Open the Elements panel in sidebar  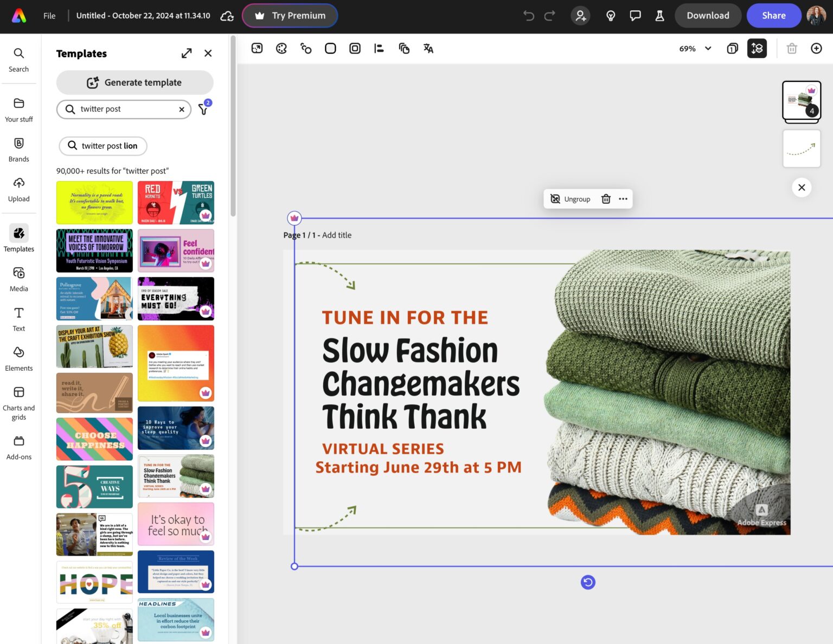[19, 358]
